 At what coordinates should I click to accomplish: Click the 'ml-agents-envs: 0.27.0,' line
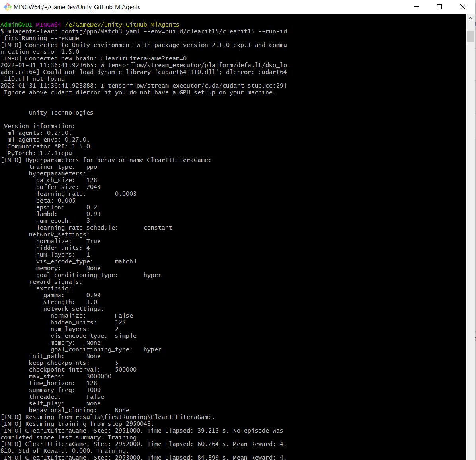(x=49, y=140)
